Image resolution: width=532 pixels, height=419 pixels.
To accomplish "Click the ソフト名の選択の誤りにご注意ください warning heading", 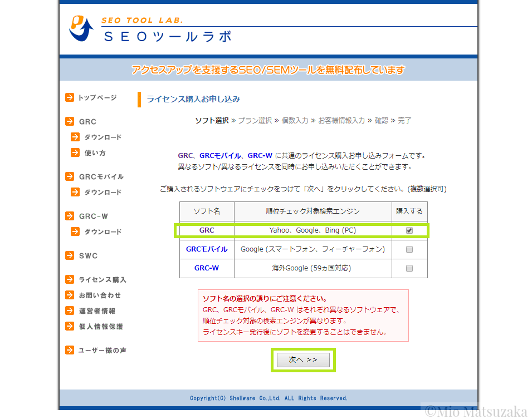I will [265, 299].
